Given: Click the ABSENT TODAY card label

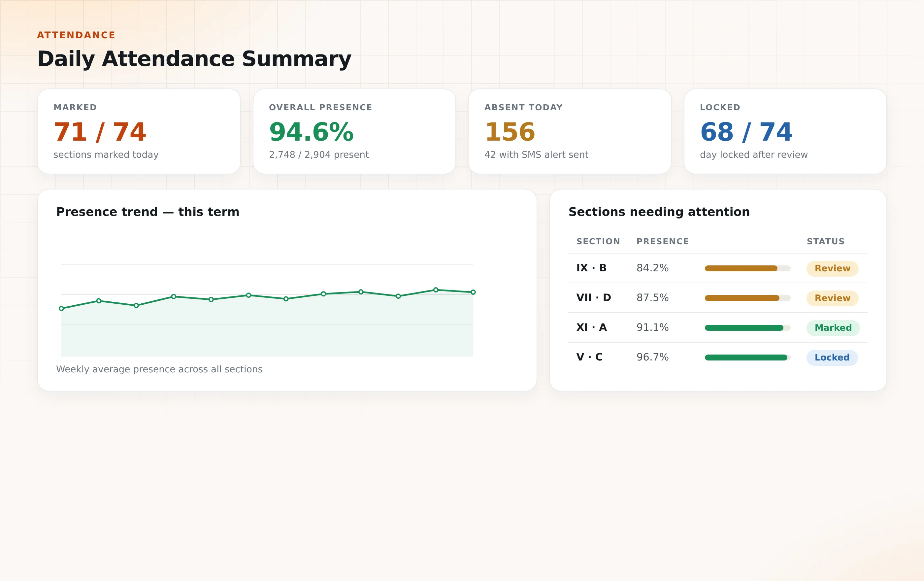Looking at the screenshot, I should [523, 107].
